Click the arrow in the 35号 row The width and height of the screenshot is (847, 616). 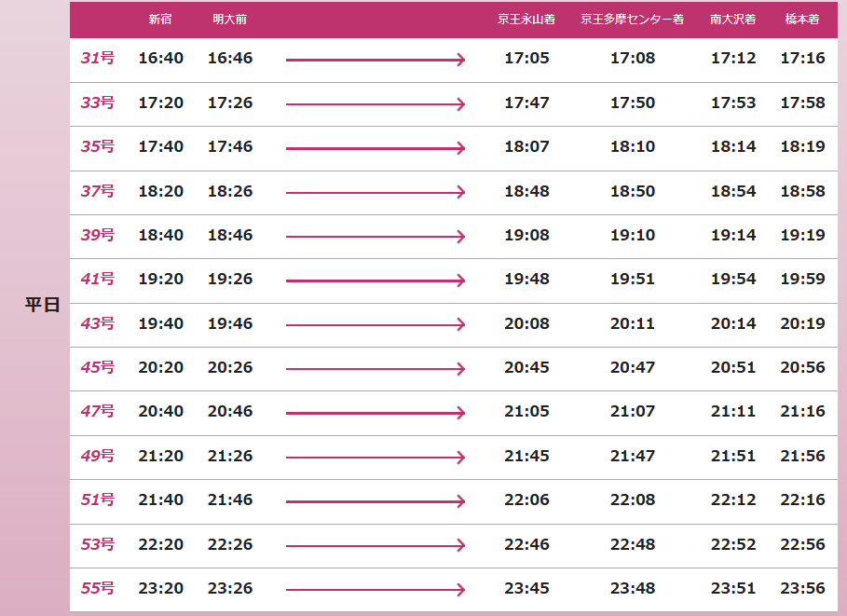tap(375, 148)
